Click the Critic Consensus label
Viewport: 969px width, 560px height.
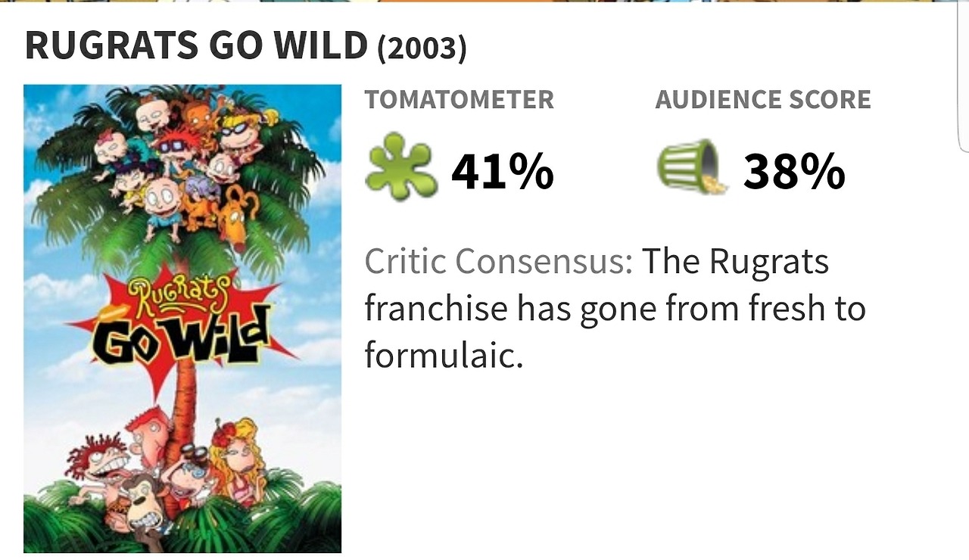pyautogui.click(x=498, y=262)
